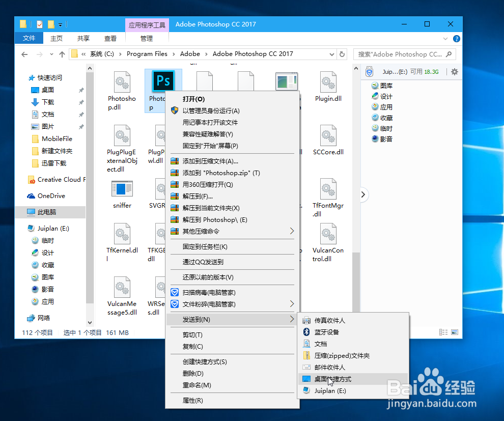The height and width of the screenshot is (421, 504).
Task: Select the Photoshop Ps application icon
Action: click(163, 81)
